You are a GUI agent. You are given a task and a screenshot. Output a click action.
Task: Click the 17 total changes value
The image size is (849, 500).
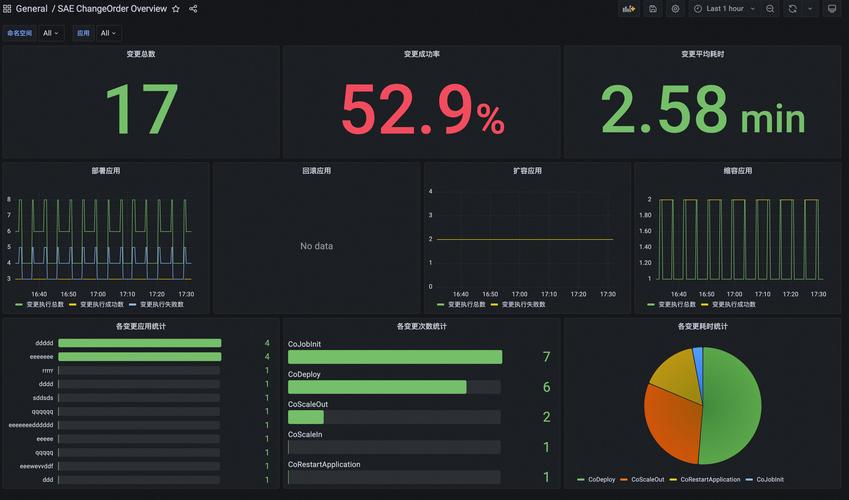tap(141, 109)
